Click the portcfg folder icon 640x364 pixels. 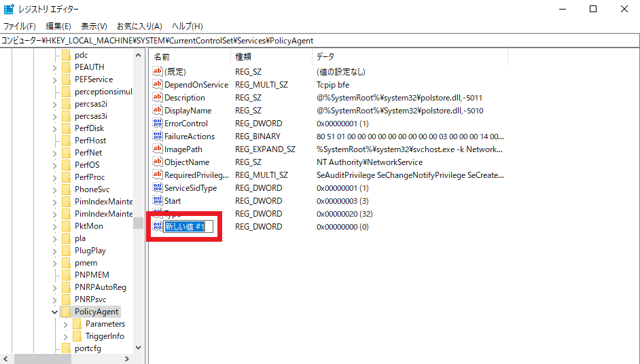click(x=66, y=348)
